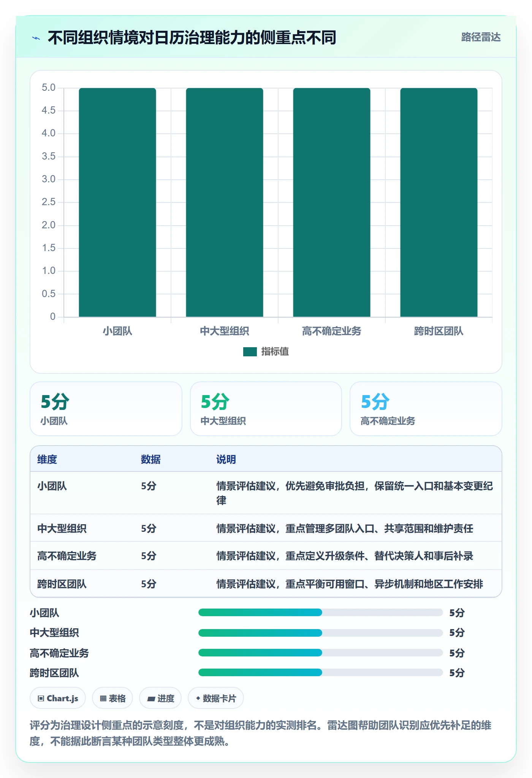Click the 跨时区团队 x-axis label
The height and width of the screenshot is (778, 532).
439,331
